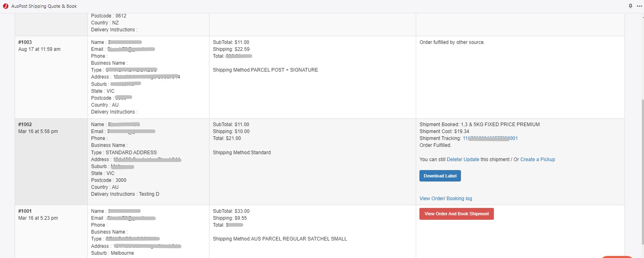Click Delivery Instructions : Testing D text
This screenshot has width=644, height=258.
pos(125,194)
